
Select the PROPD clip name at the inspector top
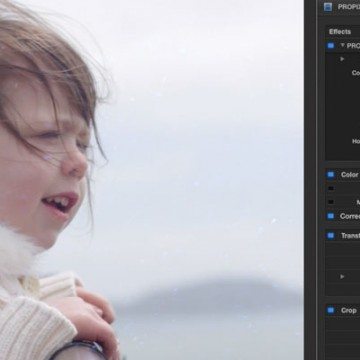(349, 7)
